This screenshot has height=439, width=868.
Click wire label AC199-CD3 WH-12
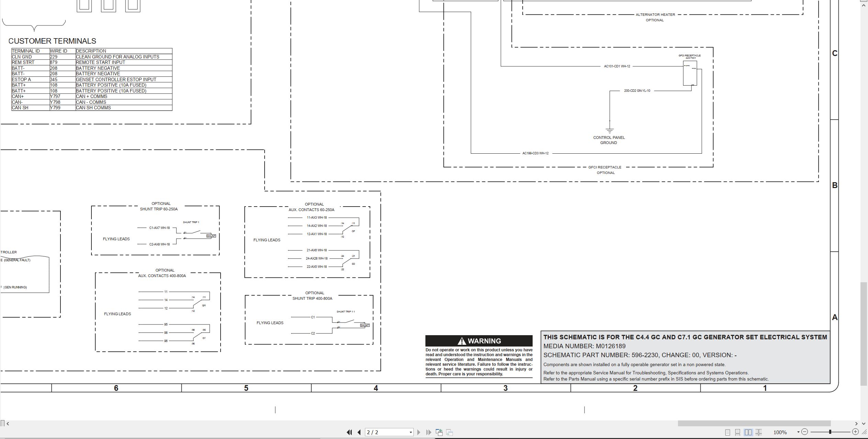click(x=535, y=153)
